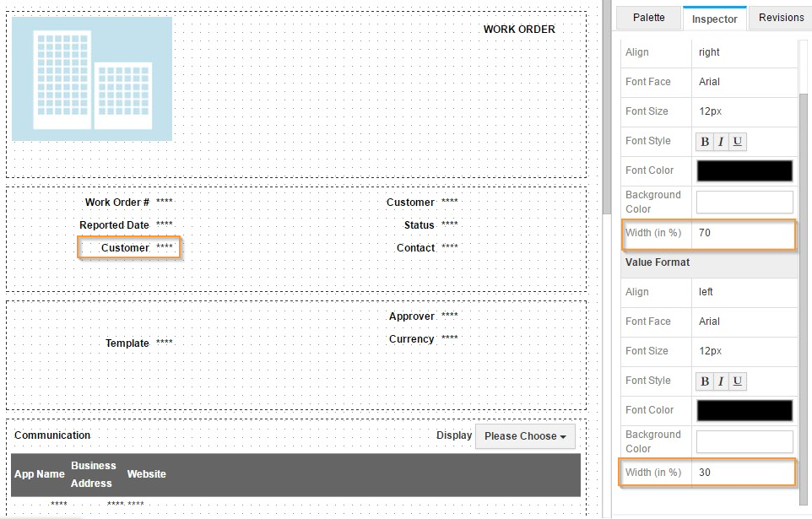Open the Inspector tab

pyautogui.click(x=714, y=19)
